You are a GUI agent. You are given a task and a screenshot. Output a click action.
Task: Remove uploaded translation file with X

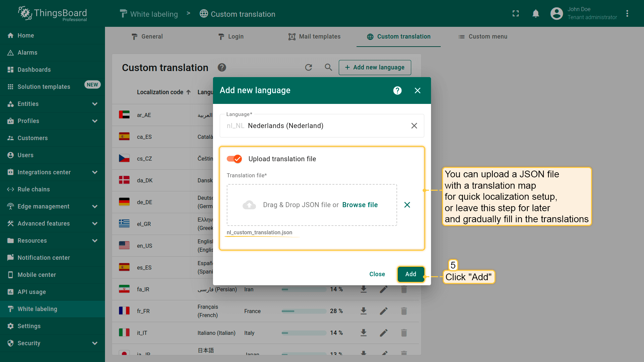pos(407,205)
